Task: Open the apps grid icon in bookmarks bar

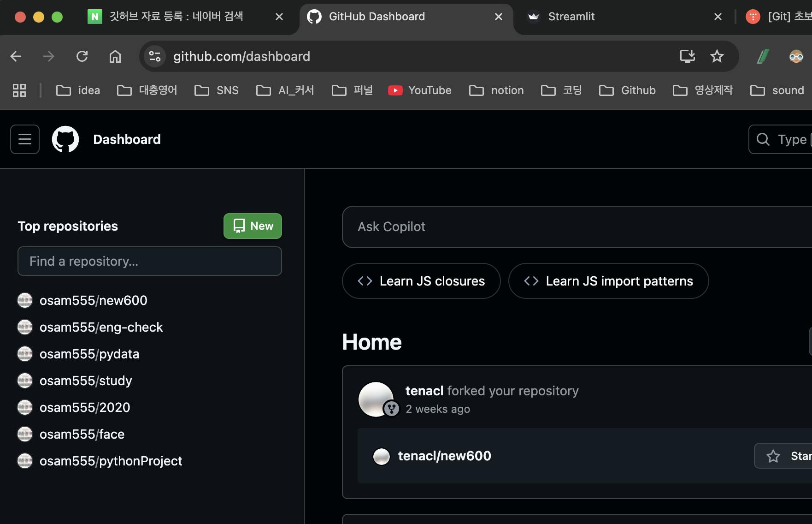Action: (x=19, y=90)
